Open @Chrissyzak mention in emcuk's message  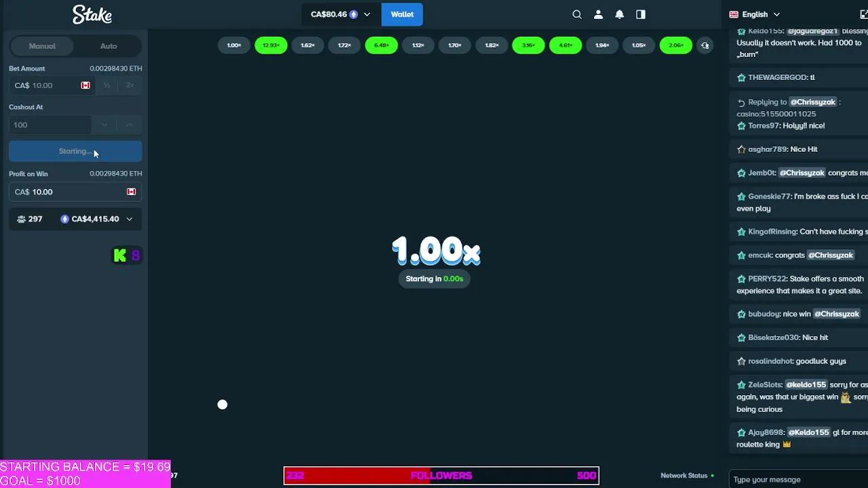[x=831, y=256]
